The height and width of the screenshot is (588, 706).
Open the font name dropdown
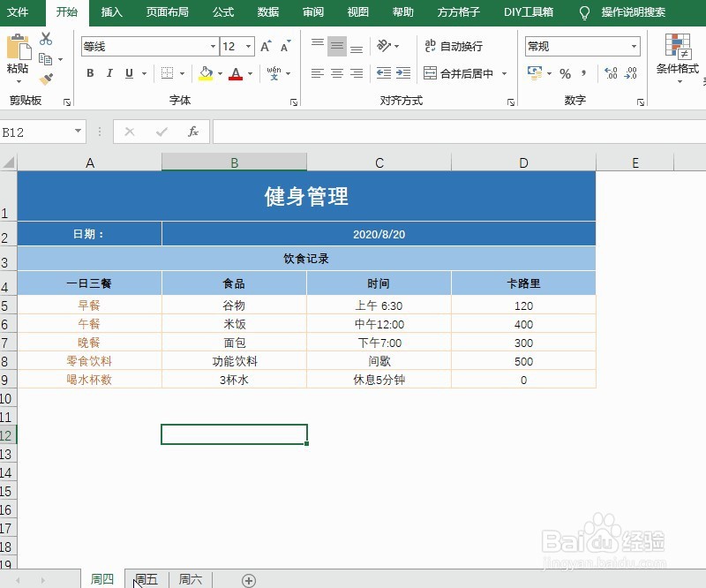pos(212,45)
